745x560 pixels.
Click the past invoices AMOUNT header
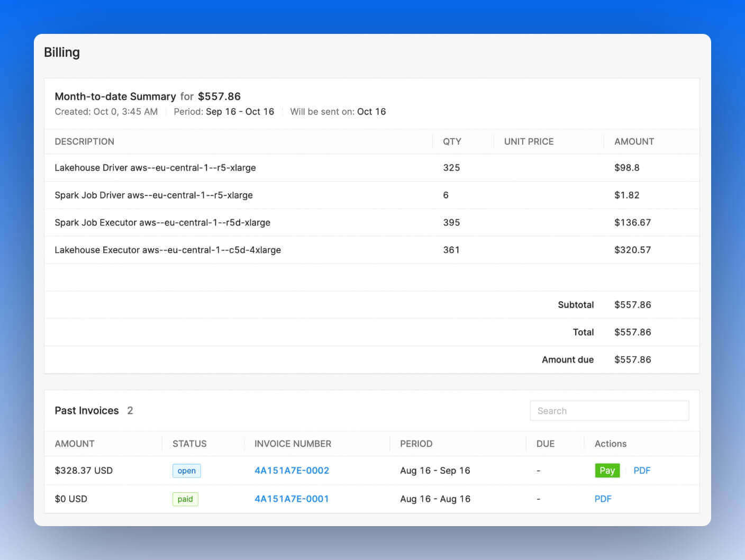pos(75,444)
